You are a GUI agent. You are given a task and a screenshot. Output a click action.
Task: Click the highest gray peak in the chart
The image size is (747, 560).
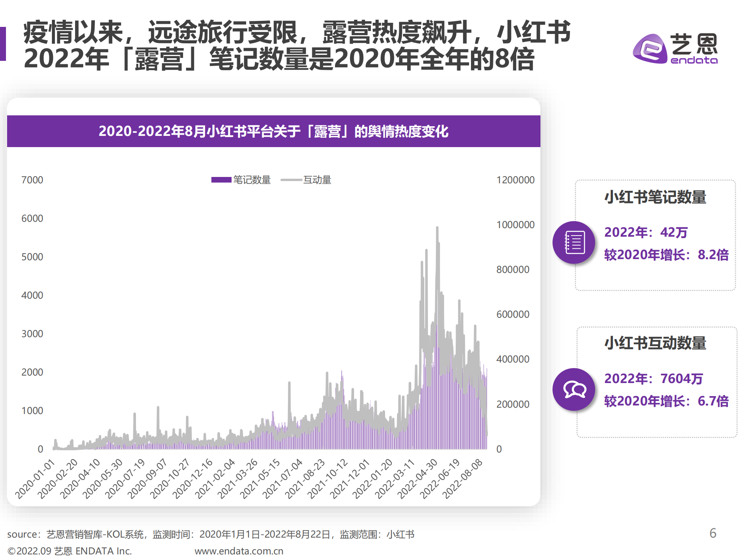436,228
